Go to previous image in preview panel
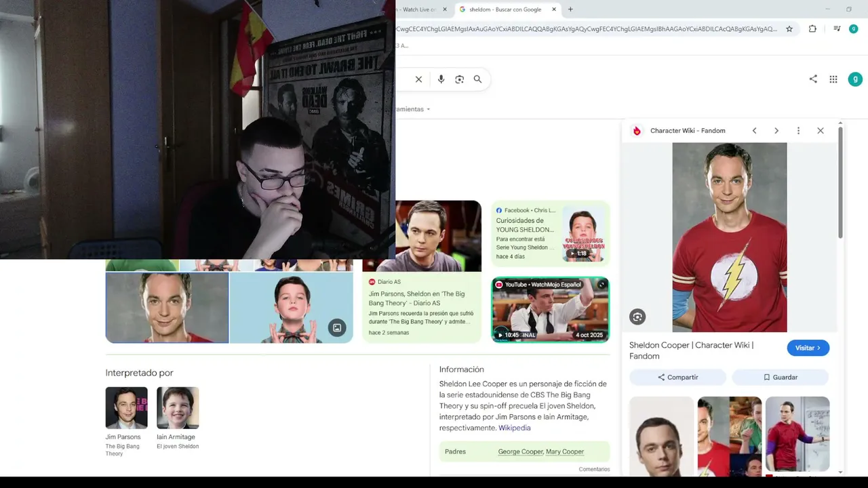The image size is (868, 488). tap(754, 131)
